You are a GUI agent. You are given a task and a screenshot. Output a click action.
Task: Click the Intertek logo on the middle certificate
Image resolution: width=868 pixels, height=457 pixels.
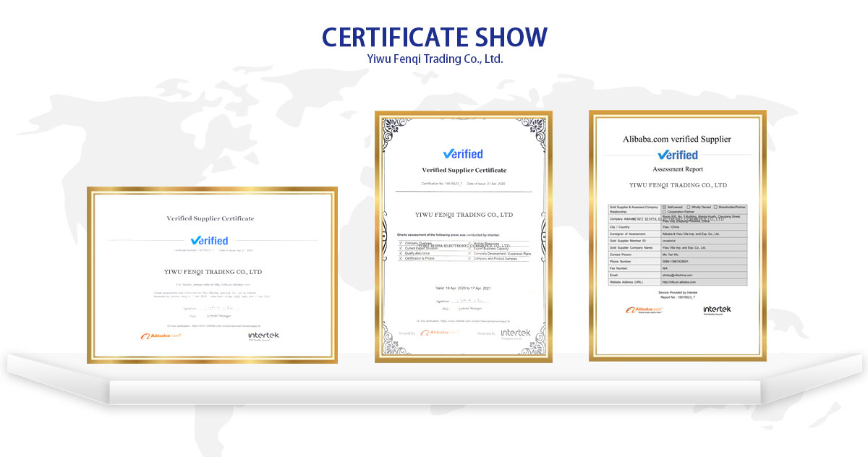[516, 333]
